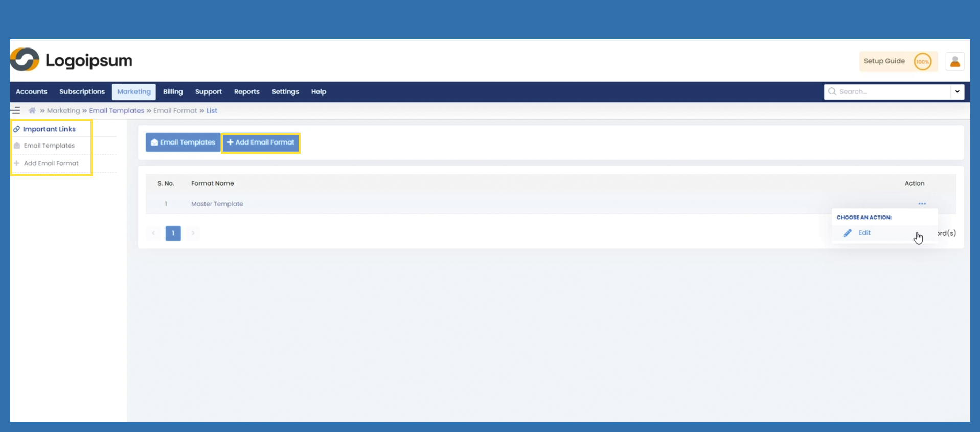Click the Add Email Format button
The image size is (980, 432).
coord(261,142)
